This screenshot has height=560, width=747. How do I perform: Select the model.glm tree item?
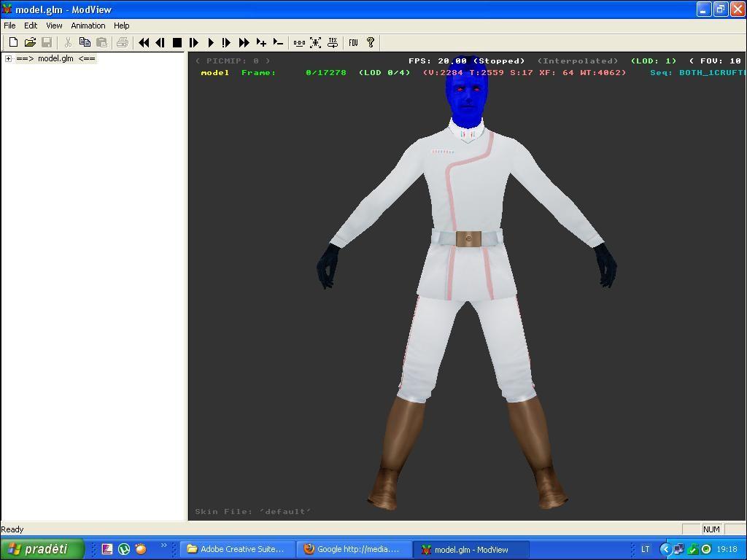point(55,59)
